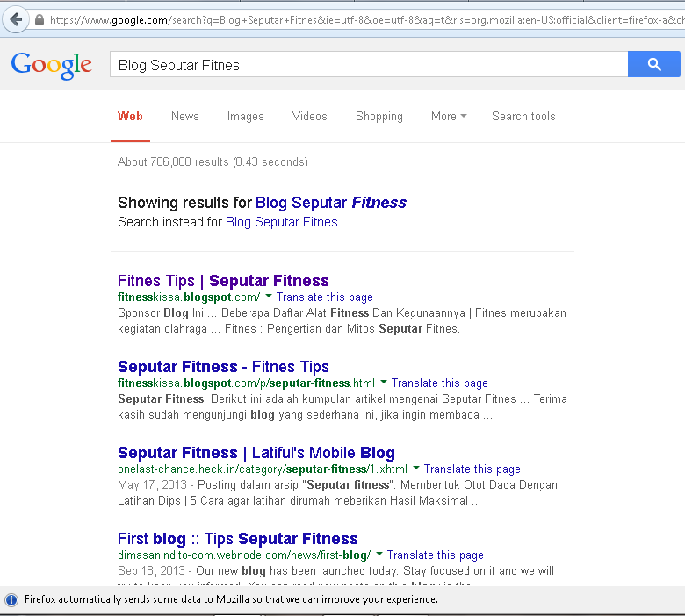This screenshot has width=685, height=616.
Task: Select the Web search tab
Action: (130, 117)
